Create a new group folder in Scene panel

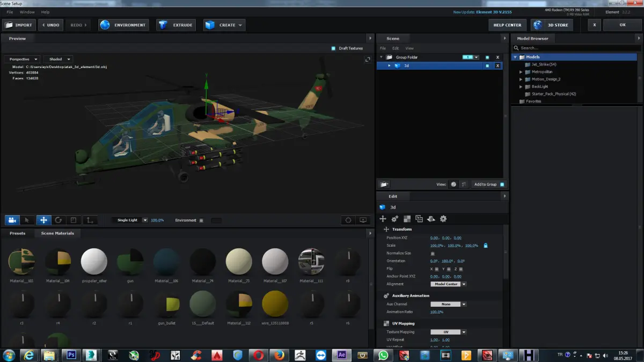[384, 184]
